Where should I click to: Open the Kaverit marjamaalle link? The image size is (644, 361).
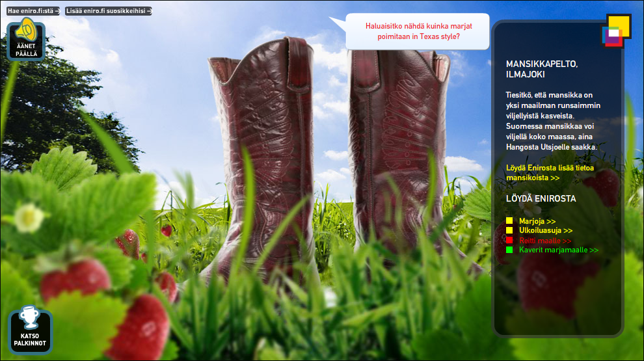coord(559,250)
